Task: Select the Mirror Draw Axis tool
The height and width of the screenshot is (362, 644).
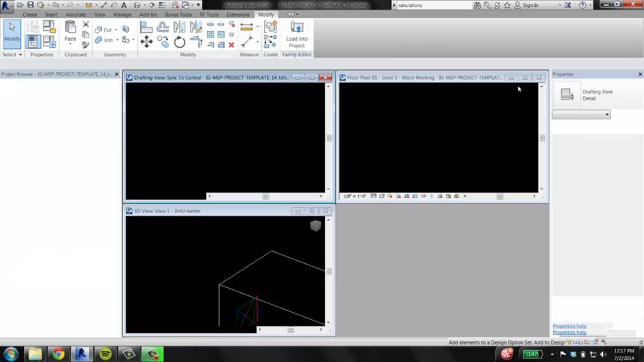Action: (196, 27)
